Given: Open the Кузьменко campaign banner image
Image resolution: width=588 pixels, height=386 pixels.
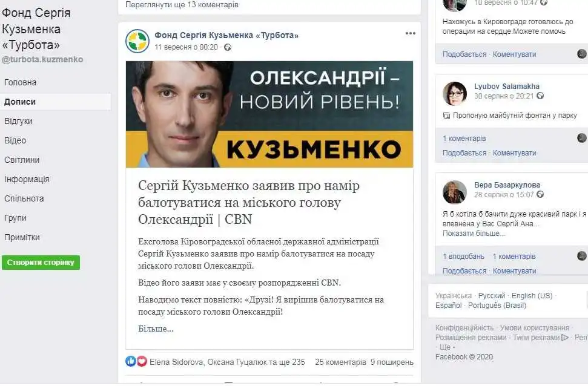Looking at the screenshot, I should pos(269,114).
